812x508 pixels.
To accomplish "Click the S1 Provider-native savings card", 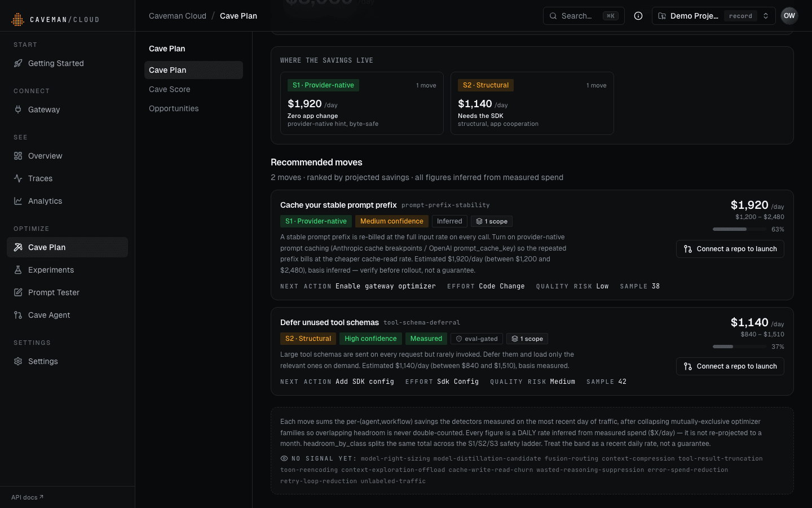I will pyautogui.click(x=362, y=103).
